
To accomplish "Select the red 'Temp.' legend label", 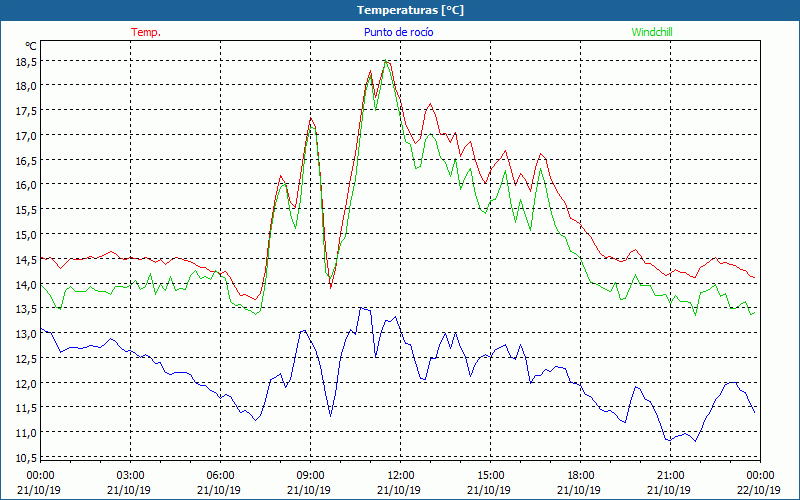I will pos(146,32).
